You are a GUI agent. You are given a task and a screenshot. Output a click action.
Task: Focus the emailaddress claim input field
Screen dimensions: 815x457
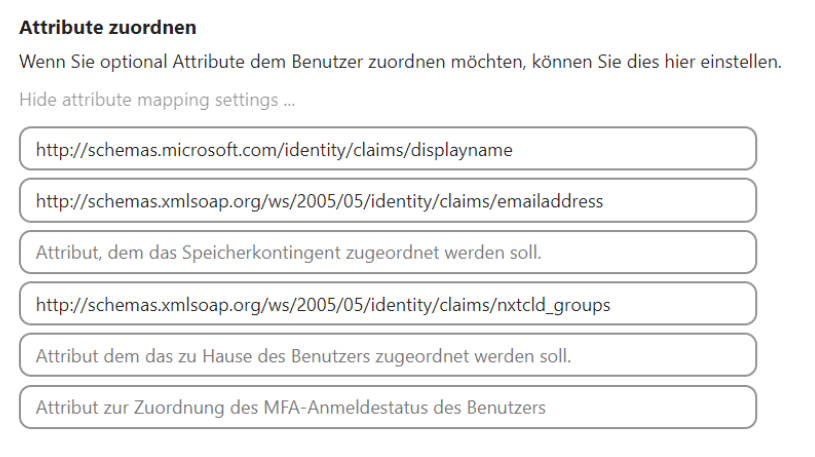[387, 201]
